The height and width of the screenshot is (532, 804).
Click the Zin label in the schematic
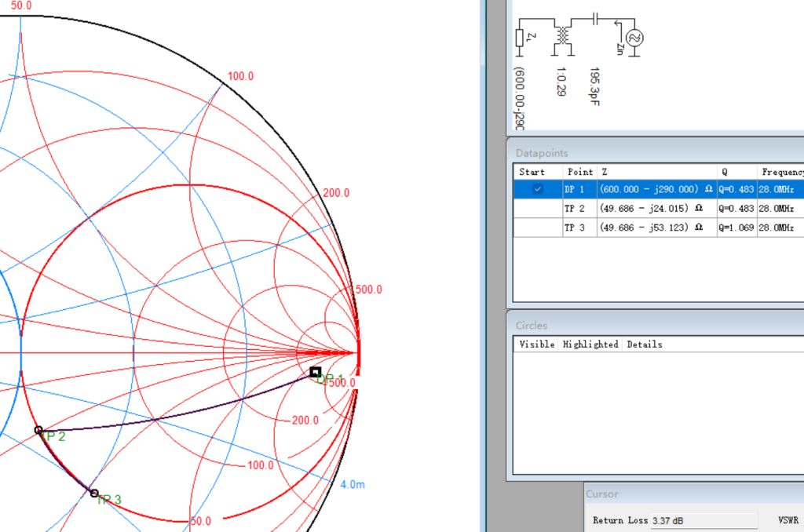pyautogui.click(x=620, y=49)
